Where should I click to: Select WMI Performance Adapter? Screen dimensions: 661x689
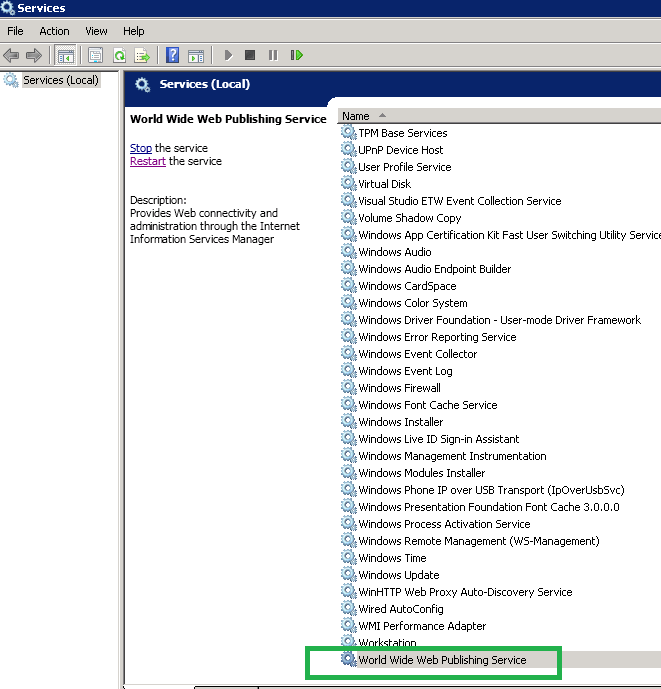[422, 626]
